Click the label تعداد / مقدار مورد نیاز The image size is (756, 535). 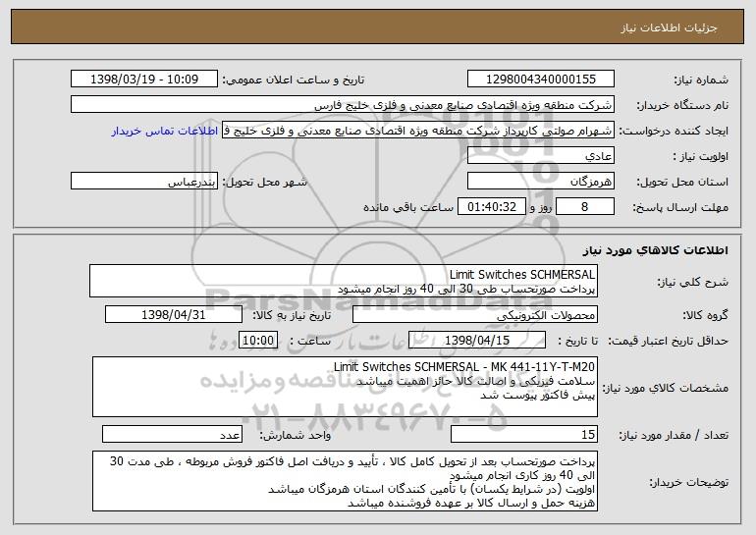(674, 435)
